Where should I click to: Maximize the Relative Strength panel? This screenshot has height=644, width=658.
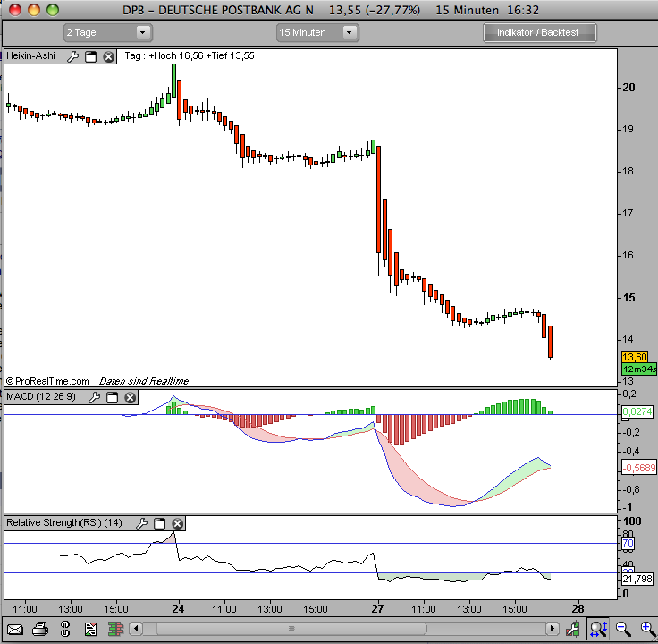click(159, 523)
